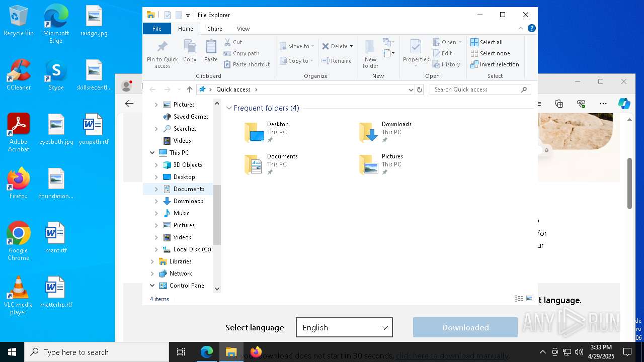This screenshot has height=362, width=644.
Task: Click the Cut scissors command
Action: 233,42
